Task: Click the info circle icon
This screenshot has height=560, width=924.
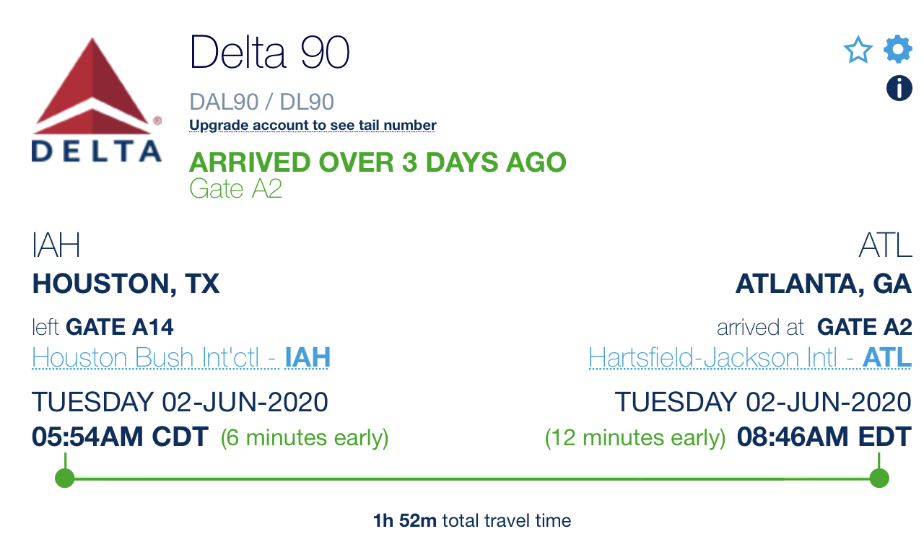Action: click(899, 89)
